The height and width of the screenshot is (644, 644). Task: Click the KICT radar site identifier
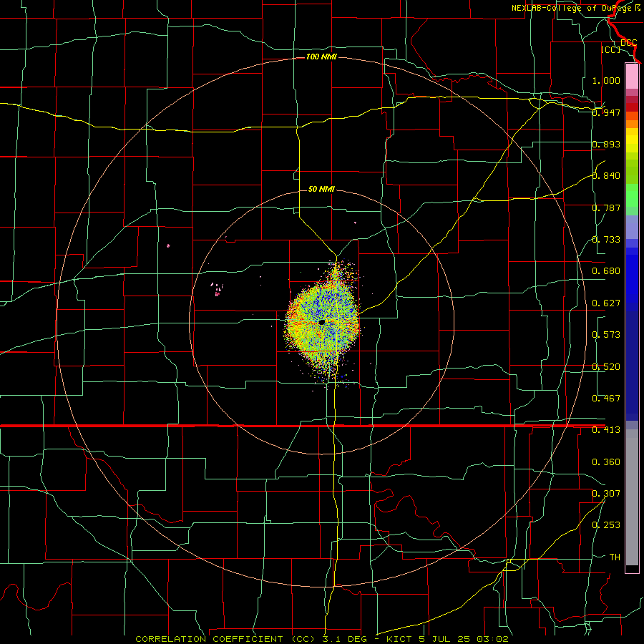(401, 639)
